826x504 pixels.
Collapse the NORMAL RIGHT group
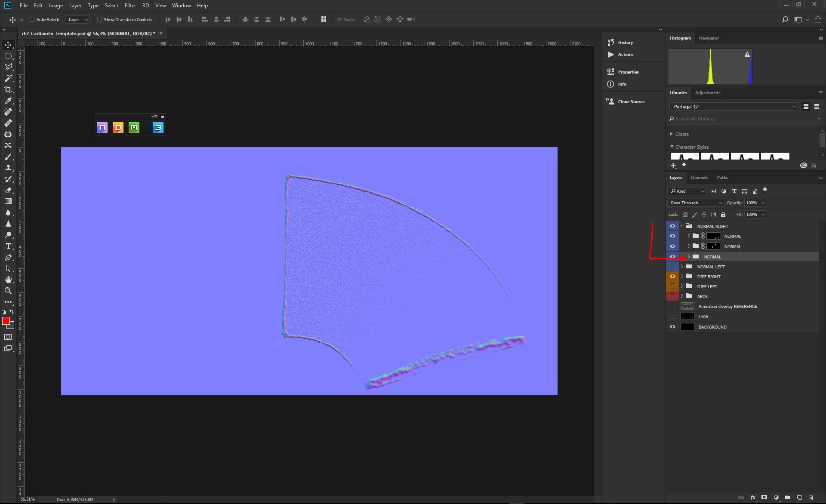click(682, 226)
